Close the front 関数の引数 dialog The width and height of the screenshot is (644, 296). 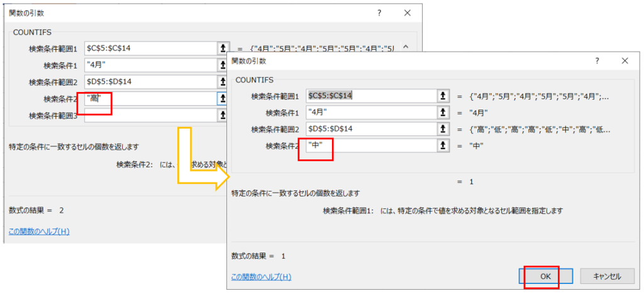pos(625,61)
